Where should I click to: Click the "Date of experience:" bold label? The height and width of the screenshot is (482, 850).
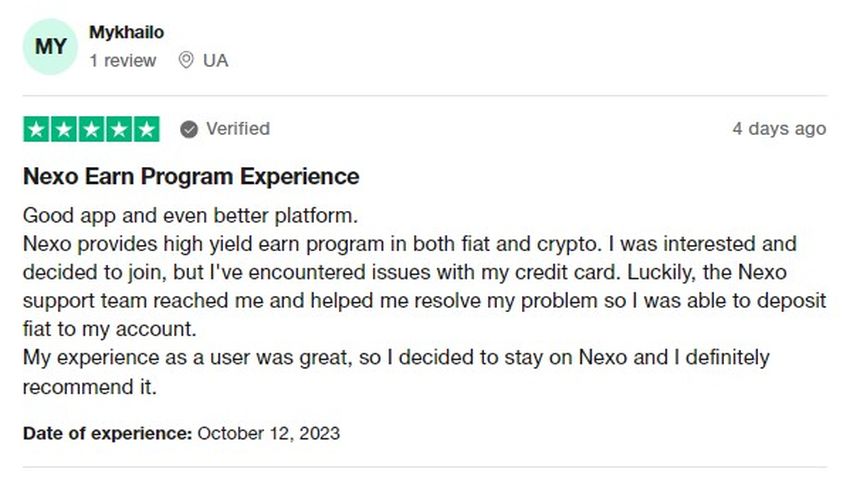[x=107, y=434]
